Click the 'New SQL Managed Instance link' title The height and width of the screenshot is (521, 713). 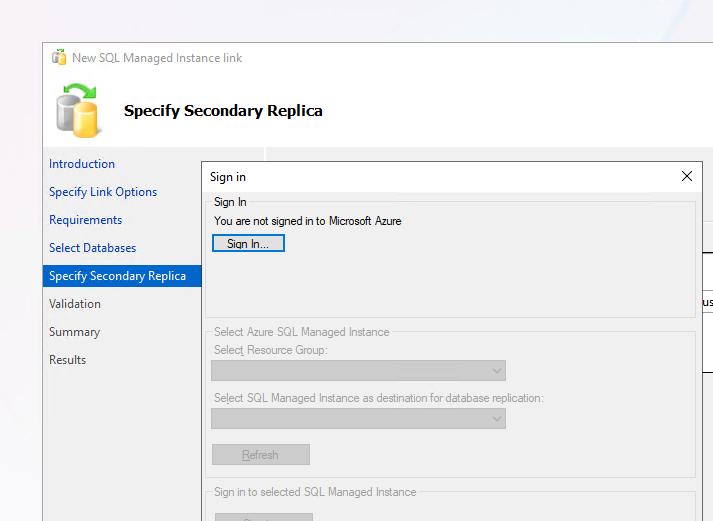157,58
